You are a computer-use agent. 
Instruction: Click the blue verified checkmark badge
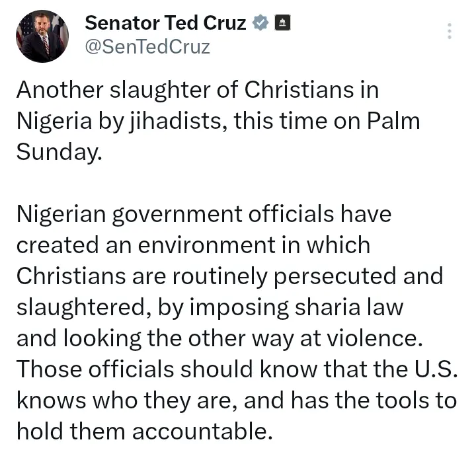click(260, 24)
